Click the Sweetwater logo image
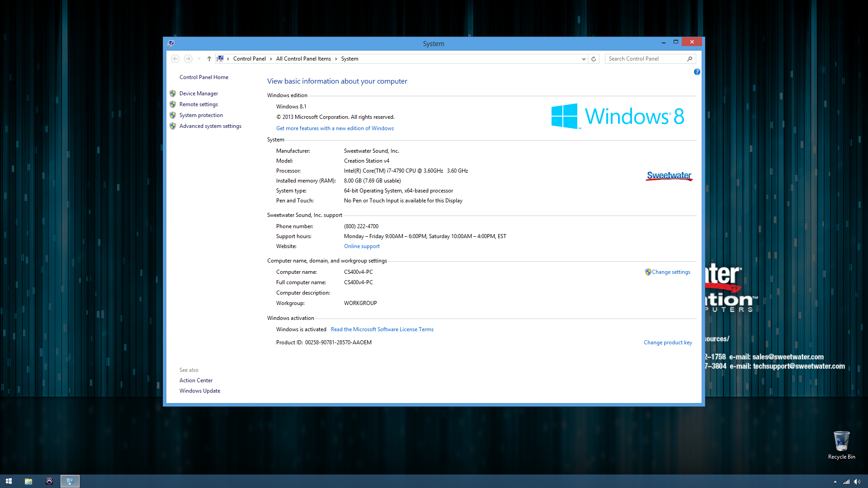The image size is (868, 488). pyautogui.click(x=669, y=176)
